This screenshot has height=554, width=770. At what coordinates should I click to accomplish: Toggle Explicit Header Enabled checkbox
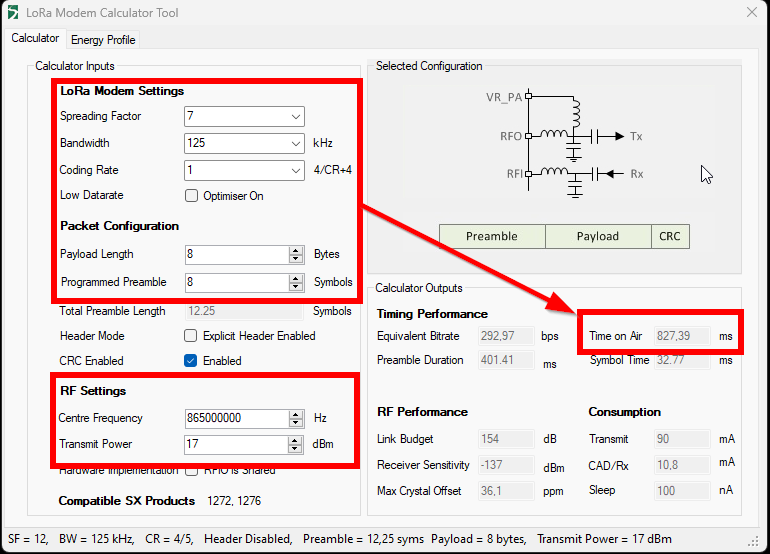192,336
